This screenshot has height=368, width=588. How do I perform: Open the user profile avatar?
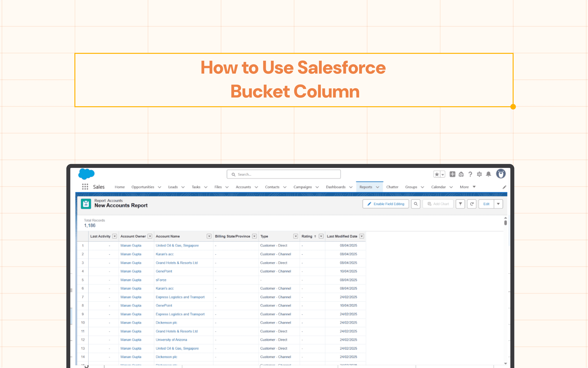[501, 174]
